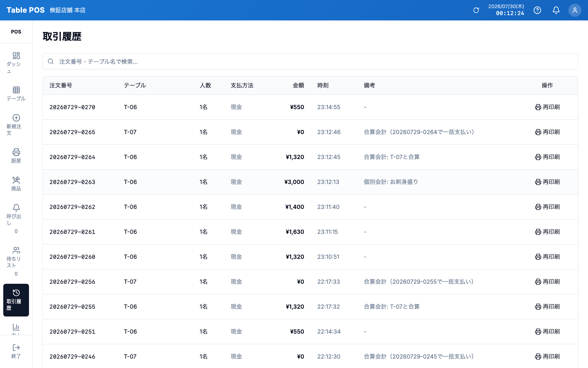This screenshot has height=368, width=588.
Task: Click the 注文番号 column header
Action: coord(61,85)
